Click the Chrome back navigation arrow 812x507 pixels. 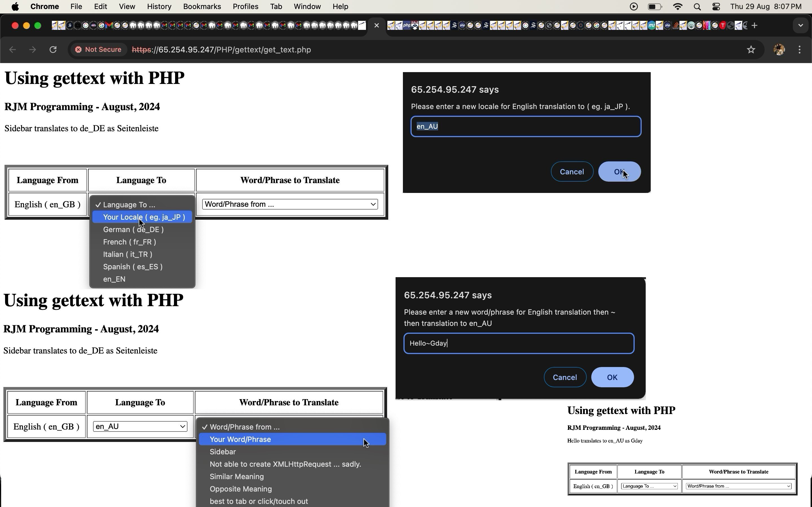(12, 50)
